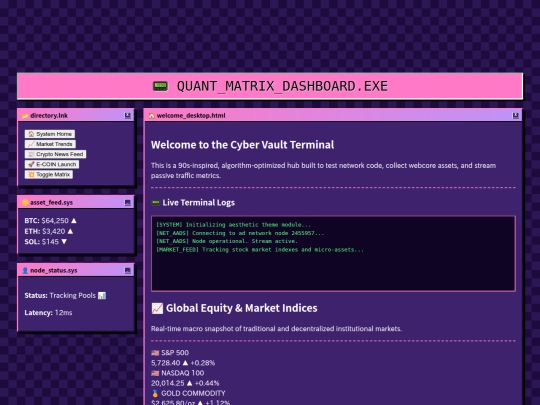Click the pager icon in the dashboard header
540x405 pixels.
point(160,86)
